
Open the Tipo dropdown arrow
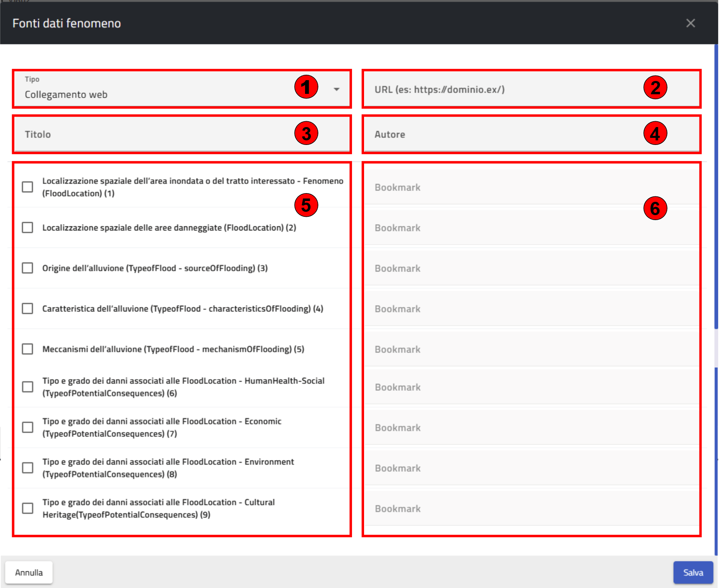coord(336,89)
